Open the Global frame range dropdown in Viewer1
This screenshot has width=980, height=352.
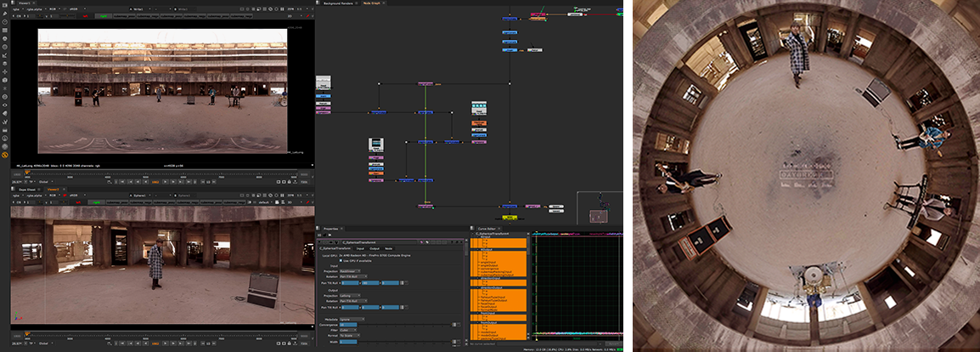pyautogui.click(x=46, y=182)
